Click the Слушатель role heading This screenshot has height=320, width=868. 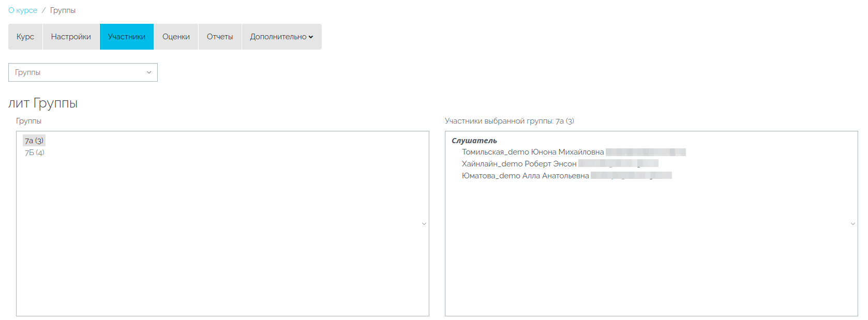(x=474, y=141)
